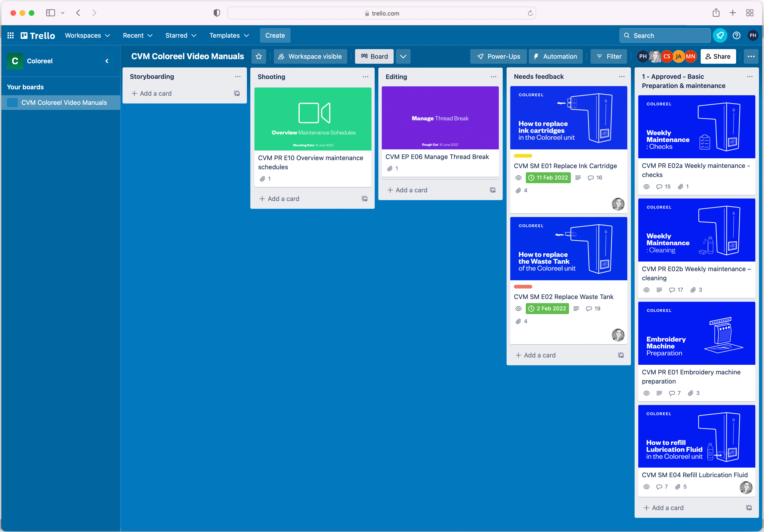
Task: Open the Power-Ups panel
Action: click(x=498, y=56)
